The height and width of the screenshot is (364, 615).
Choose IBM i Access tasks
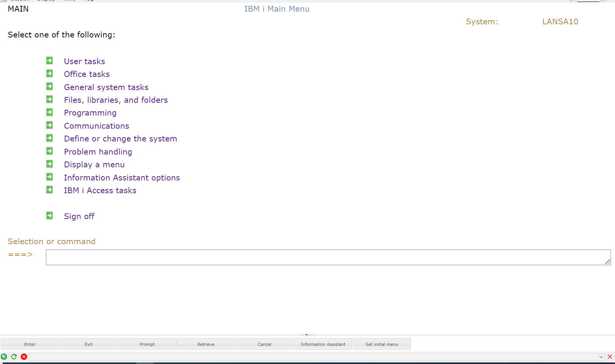(100, 191)
